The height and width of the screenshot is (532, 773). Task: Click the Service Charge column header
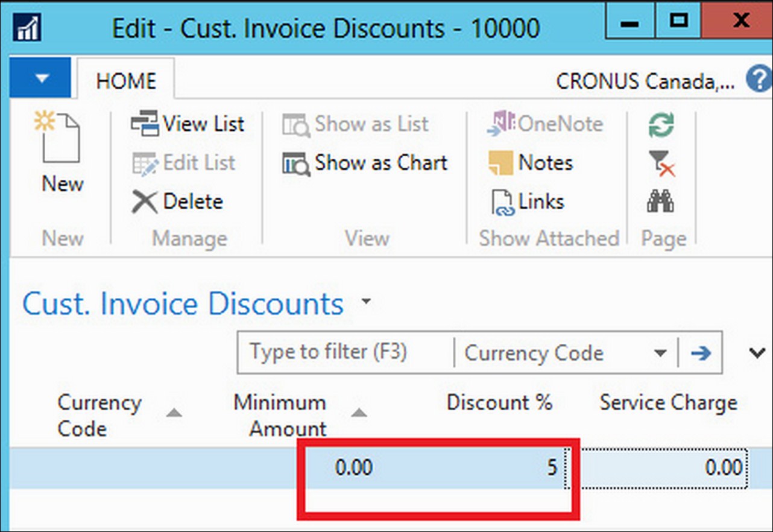click(668, 403)
